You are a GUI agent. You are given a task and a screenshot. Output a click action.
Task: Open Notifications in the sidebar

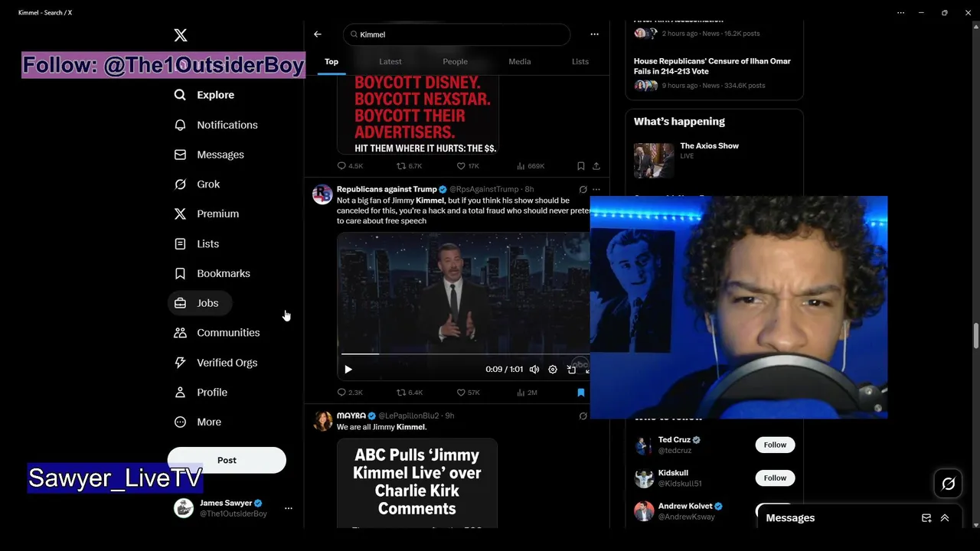click(216, 125)
